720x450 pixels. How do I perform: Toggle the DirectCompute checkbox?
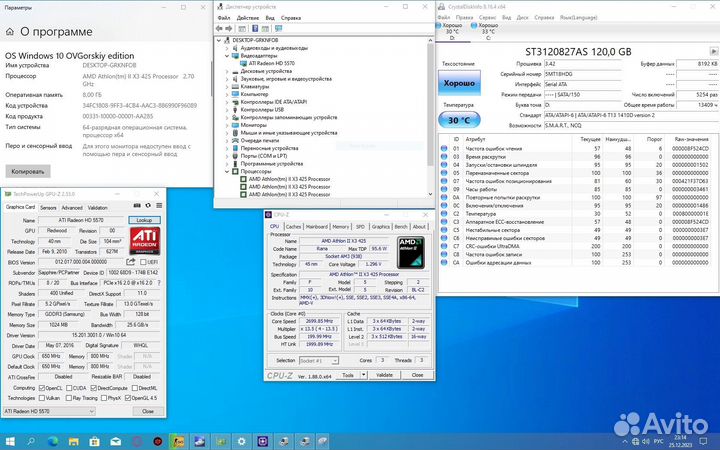[x=94, y=388]
